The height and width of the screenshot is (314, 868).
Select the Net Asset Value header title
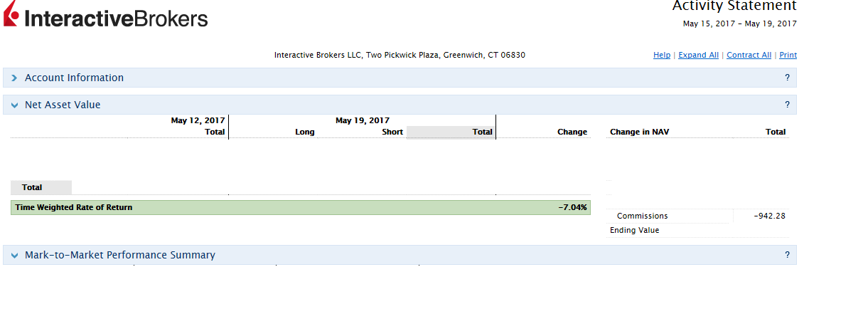pos(63,105)
